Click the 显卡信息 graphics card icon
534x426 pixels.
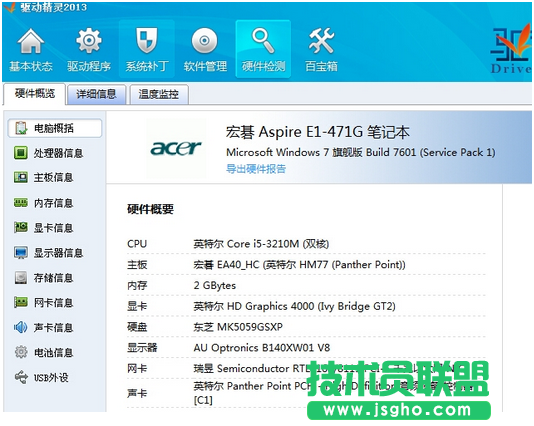[x=21, y=227]
